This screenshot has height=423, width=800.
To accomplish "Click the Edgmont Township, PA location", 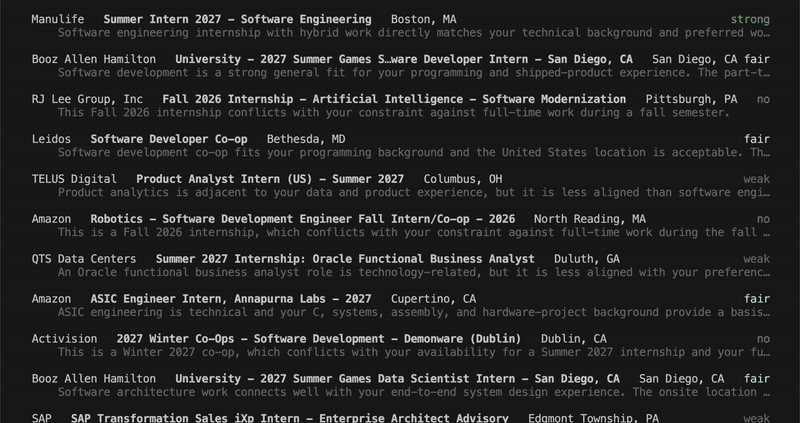I will (x=593, y=418).
